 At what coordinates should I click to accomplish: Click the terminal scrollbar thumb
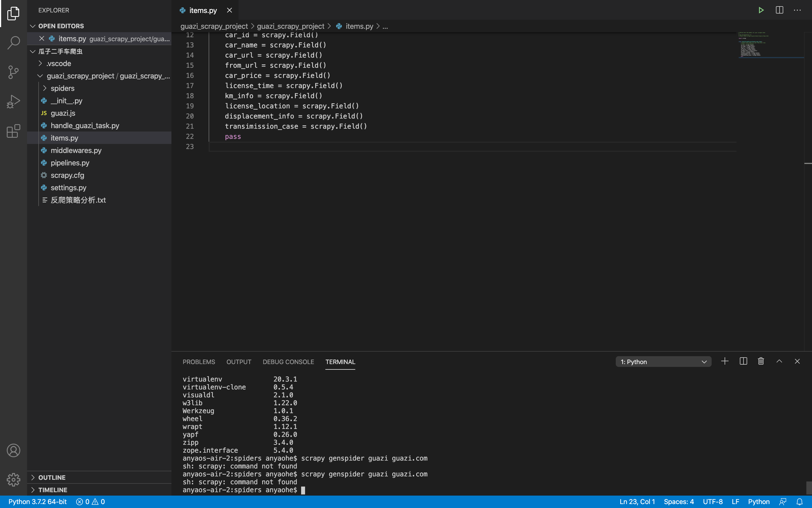coord(809,488)
